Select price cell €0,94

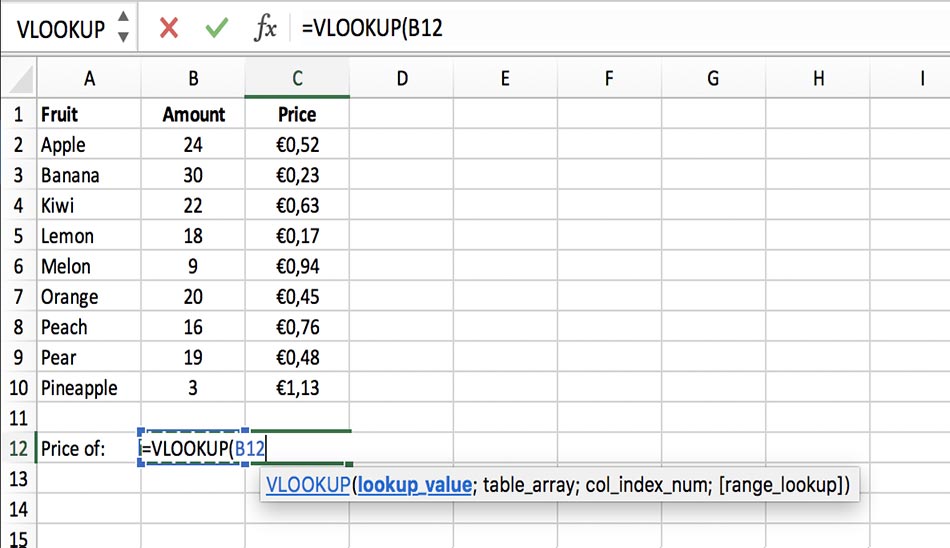click(x=297, y=266)
